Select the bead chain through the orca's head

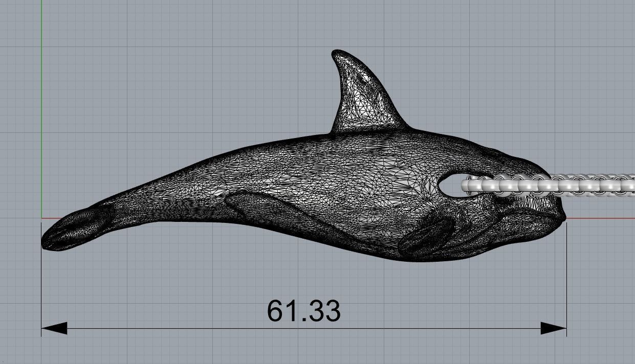(x=548, y=185)
